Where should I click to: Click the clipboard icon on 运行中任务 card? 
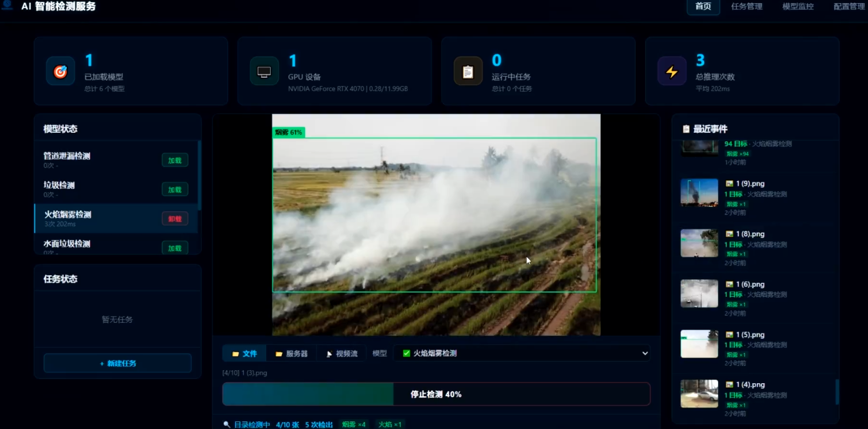468,71
